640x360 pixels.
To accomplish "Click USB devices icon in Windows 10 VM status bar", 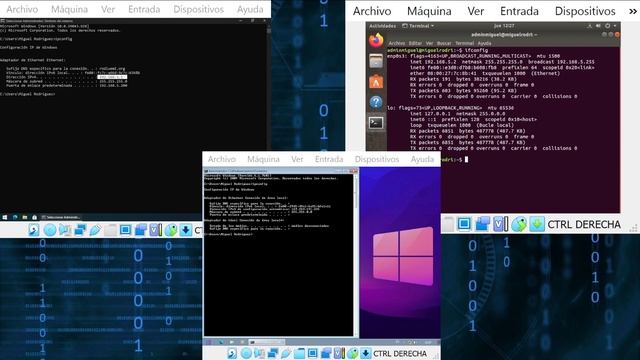I will pyautogui.click(x=95, y=230).
